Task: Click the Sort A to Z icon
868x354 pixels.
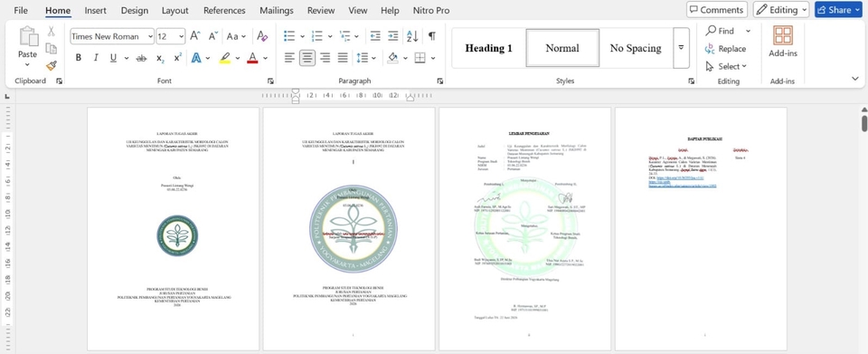Action: pos(412,36)
